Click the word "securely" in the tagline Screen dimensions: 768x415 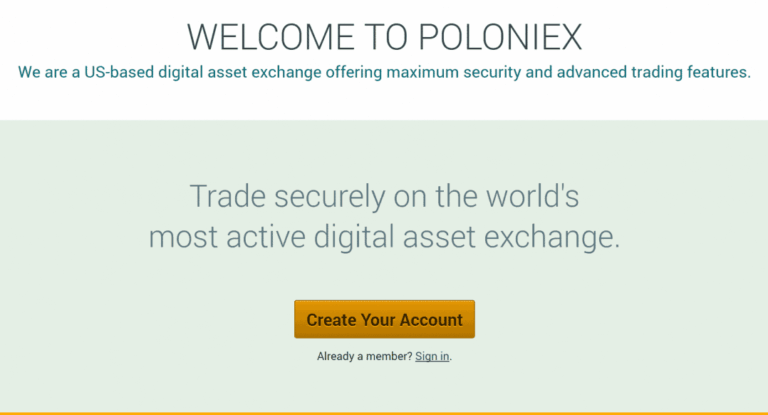tap(330, 198)
